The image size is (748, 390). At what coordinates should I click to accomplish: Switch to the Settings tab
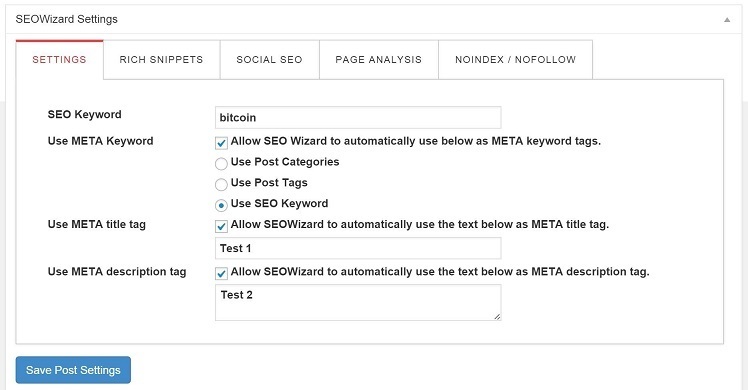tap(59, 60)
